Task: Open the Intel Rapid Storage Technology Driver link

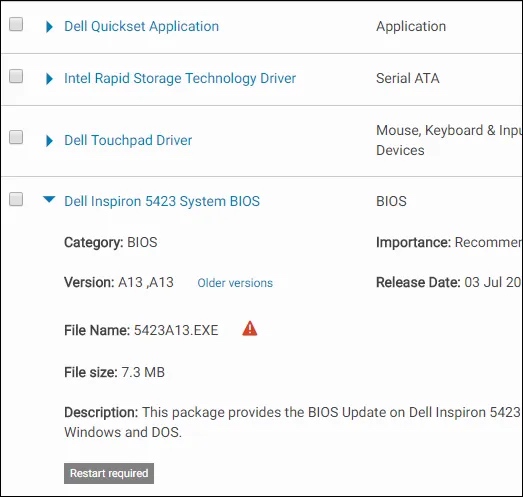Action: [x=180, y=78]
